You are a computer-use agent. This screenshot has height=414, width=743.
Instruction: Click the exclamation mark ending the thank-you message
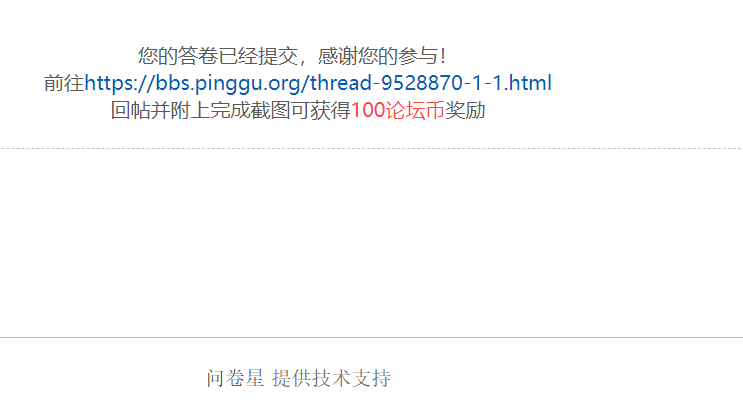[443, 56]
